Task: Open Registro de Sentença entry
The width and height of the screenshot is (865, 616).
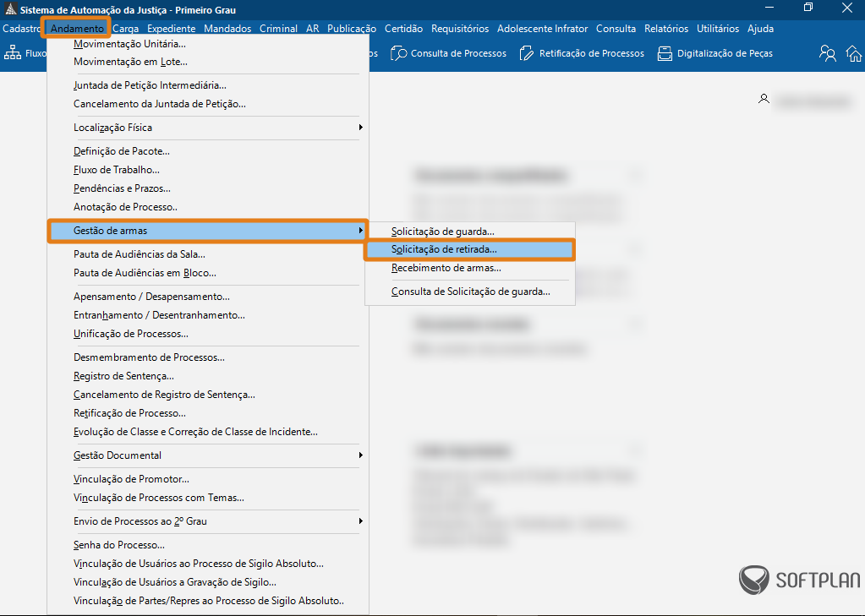Action: (123, 376)
